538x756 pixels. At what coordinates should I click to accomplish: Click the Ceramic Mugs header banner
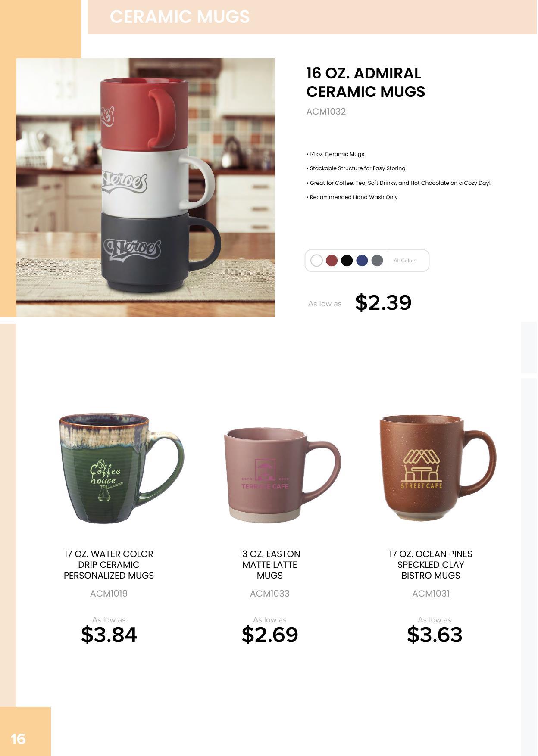[312, 17]
